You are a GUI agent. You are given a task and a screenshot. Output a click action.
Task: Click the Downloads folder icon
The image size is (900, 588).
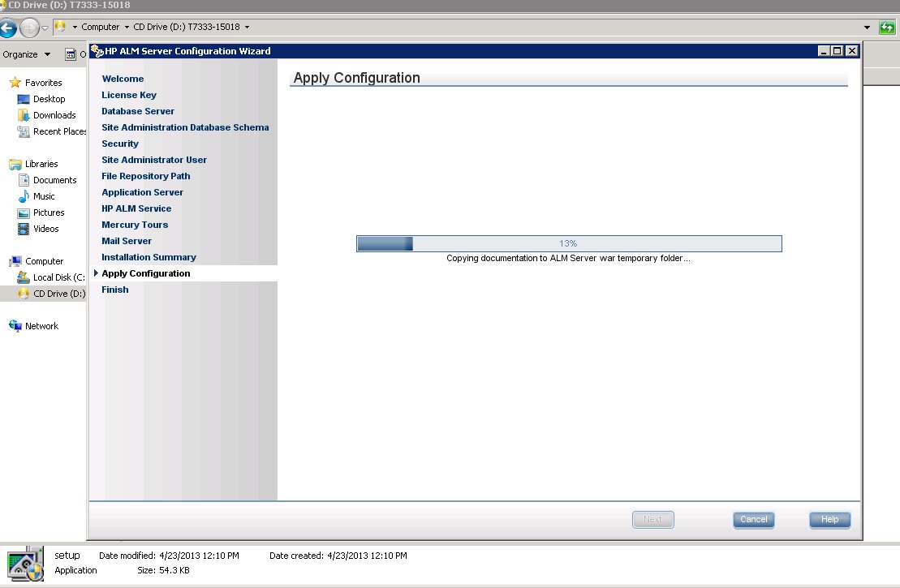24,115
